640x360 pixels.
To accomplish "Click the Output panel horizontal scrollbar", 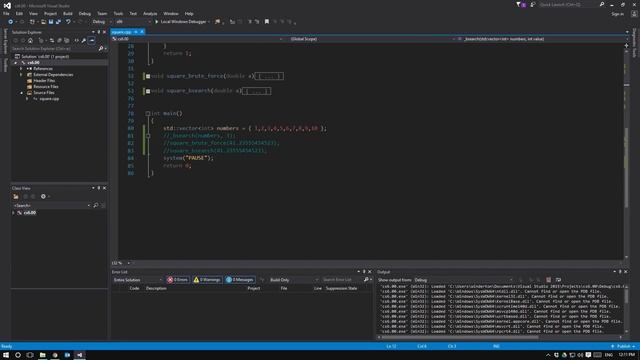I will click(459, 337).
